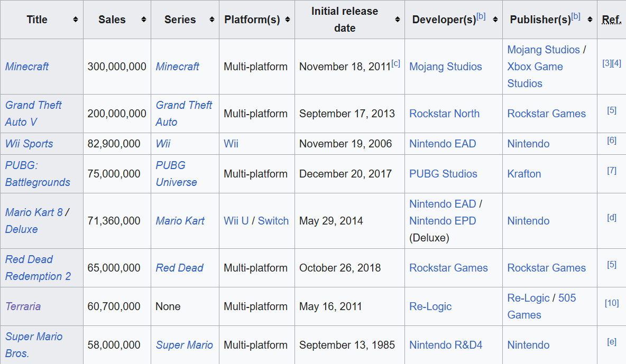Open the Xbox Game Studios publisher link
The height and width of the screenshot is (364, 626).
pos(535,75)
